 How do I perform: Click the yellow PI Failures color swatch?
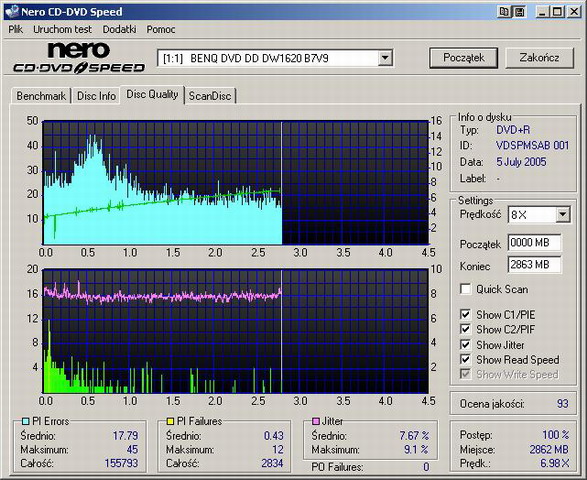pyautogui.click(x=170, y=421)
